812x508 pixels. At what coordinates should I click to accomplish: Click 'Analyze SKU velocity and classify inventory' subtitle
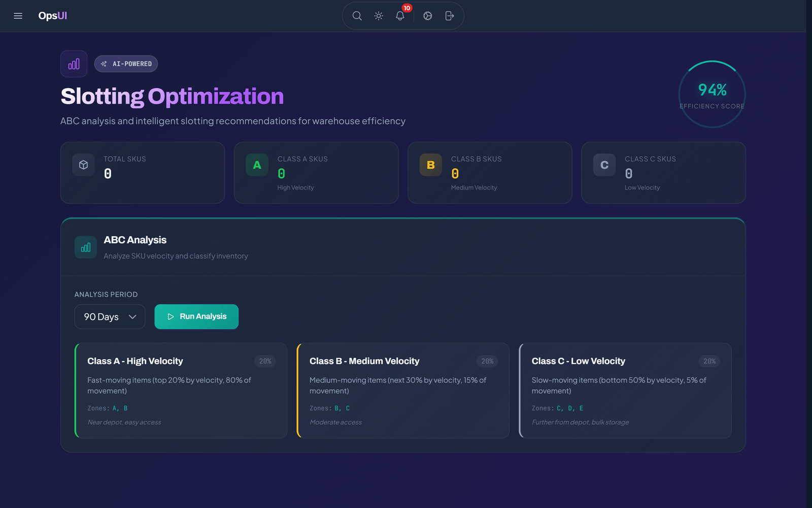click(x=176, y=256)
